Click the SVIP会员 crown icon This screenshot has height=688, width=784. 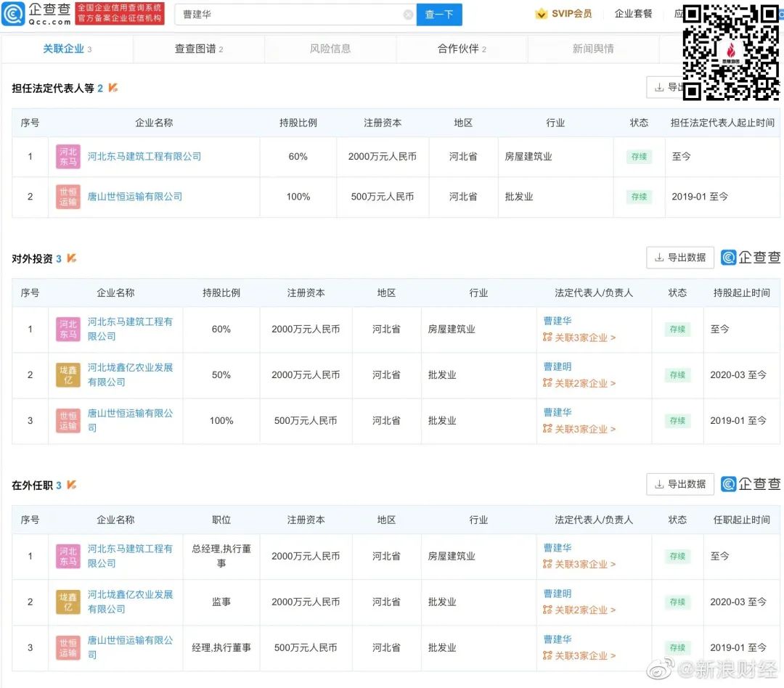coord(541,14)
